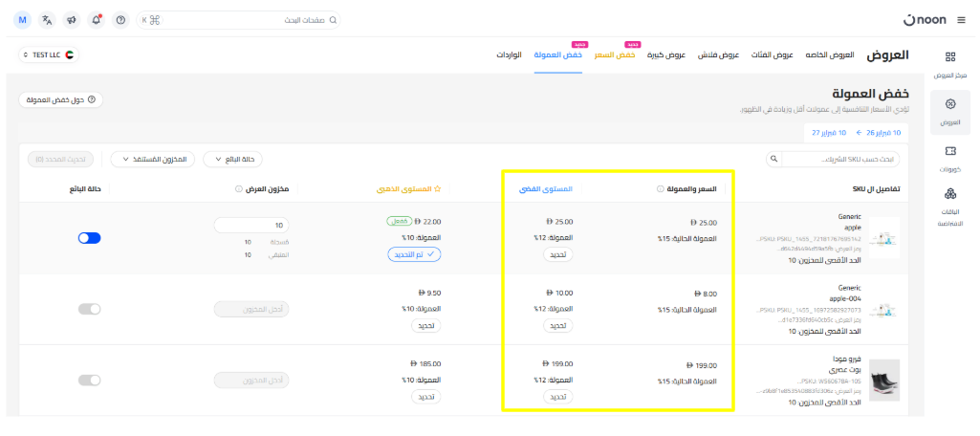Select the كوبونات coupon icon in sidebar
This screenshot has width=980, height=436.
[x=949, y=152]
